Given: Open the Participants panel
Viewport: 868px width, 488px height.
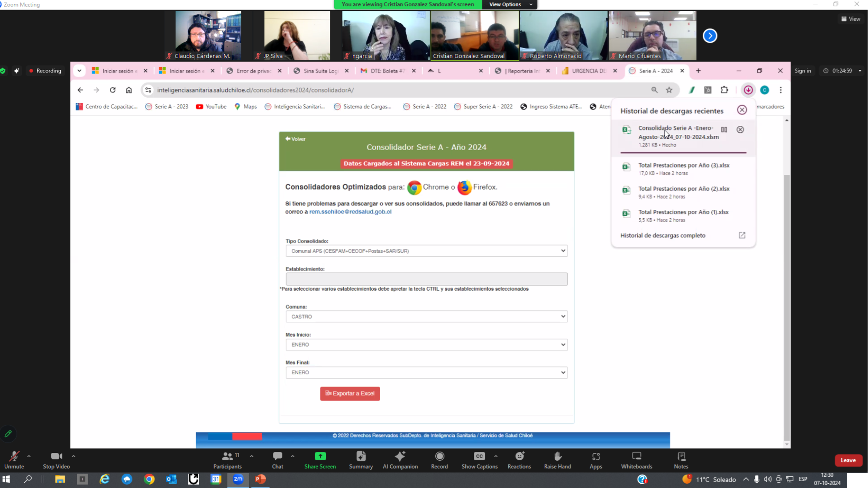Looking at the screenshot, I should (x=227, y=460).
